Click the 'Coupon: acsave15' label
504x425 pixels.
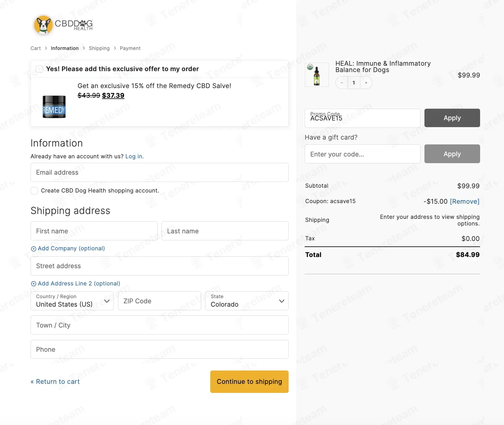(x=330, y=201)
